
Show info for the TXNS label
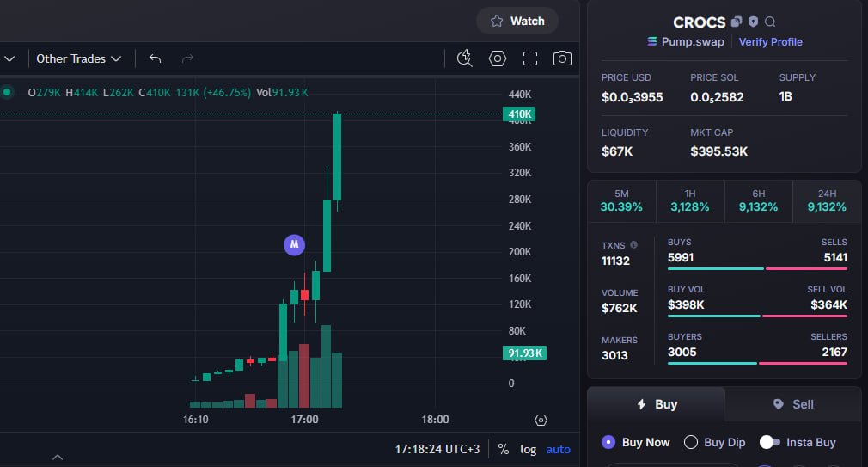click(634, 245)
